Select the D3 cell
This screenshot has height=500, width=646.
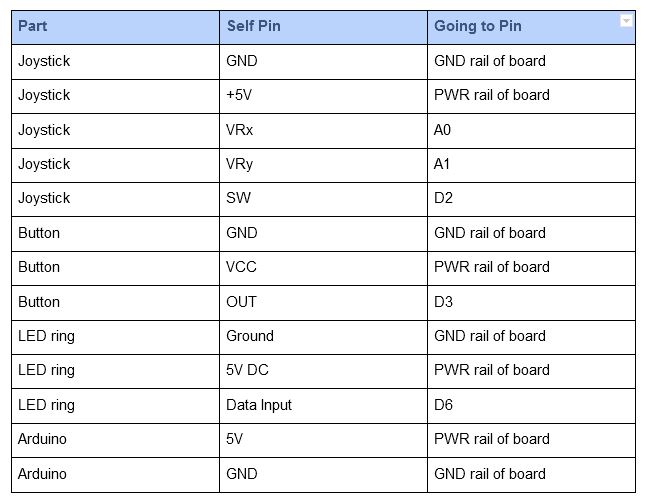pyautogui.click(x=443, y=301)
